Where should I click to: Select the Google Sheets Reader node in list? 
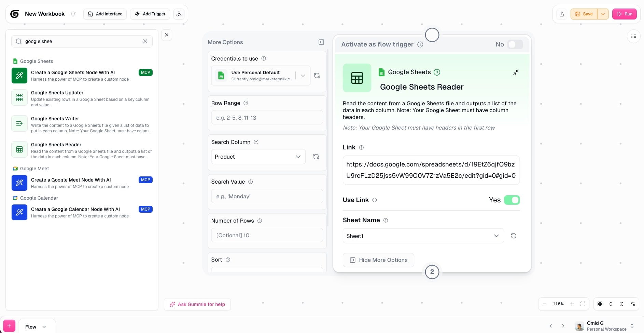tap(82, 150)
